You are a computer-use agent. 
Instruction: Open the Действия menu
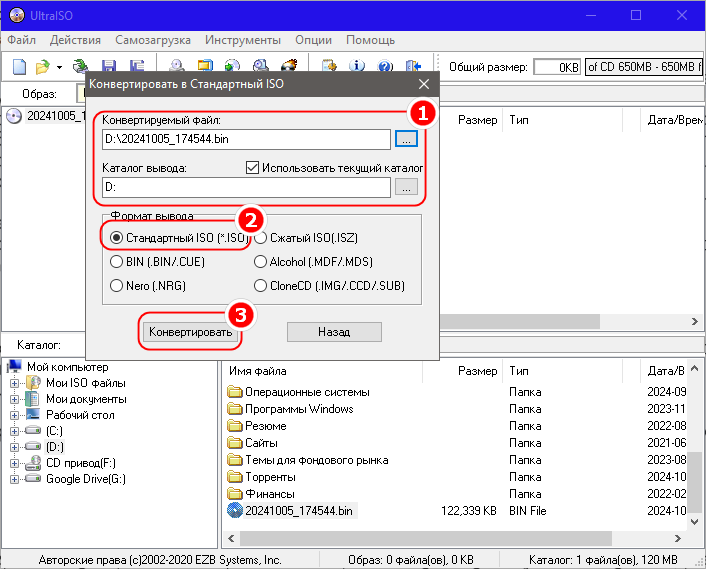click(x=75, y=40)
